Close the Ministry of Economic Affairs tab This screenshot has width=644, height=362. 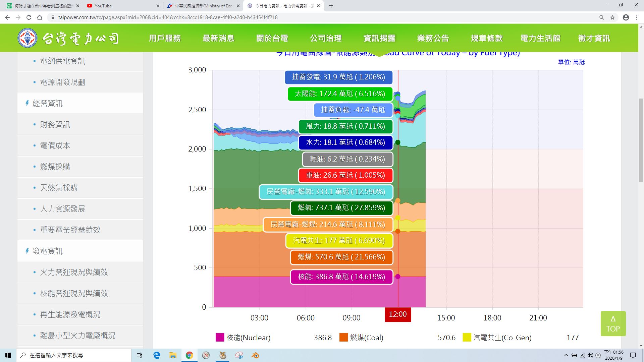point(238,6)
